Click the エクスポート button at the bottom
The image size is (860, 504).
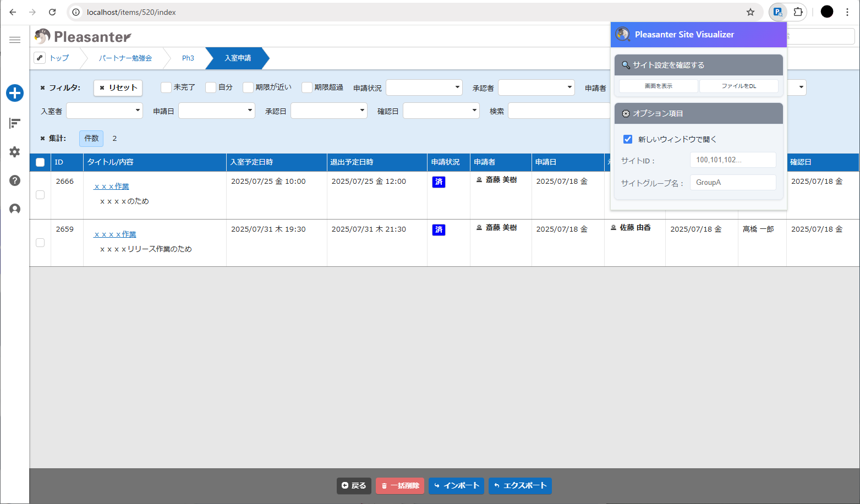[x=519, y=486]
